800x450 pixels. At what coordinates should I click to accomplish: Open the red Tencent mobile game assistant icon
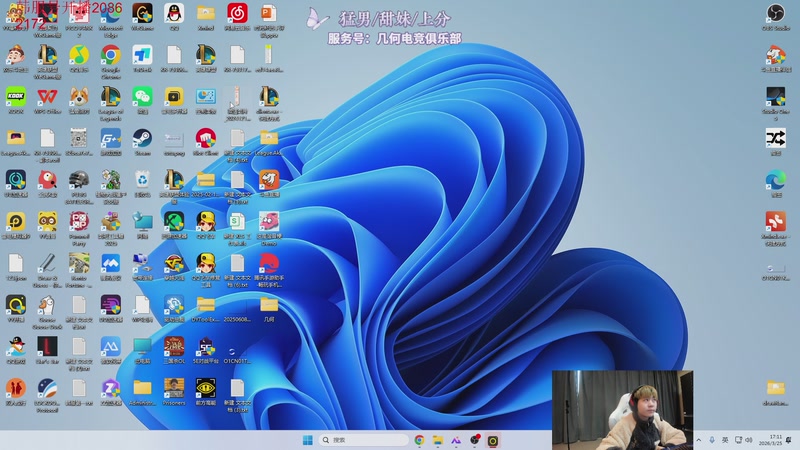pyautogui.click(x=269, y=263)
